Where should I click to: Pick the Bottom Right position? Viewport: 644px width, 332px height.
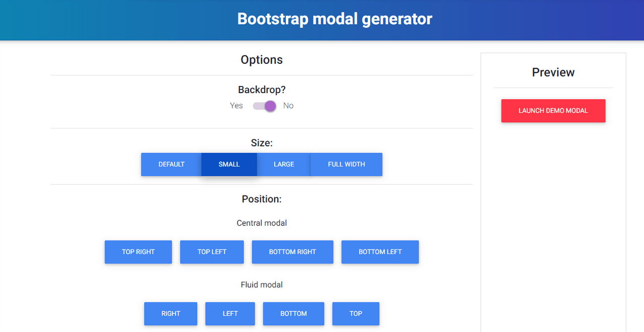(x=293, y=252)
